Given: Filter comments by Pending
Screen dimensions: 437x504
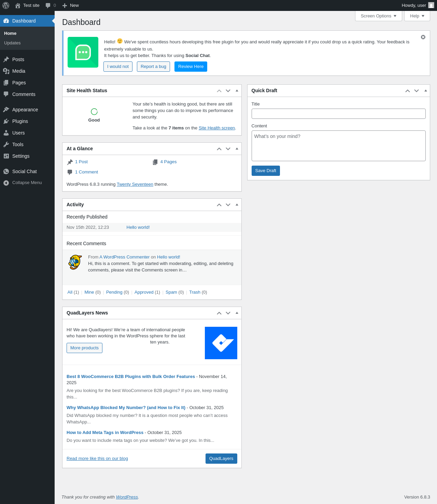Looking at the screenshot, I should tap(114, 292).
